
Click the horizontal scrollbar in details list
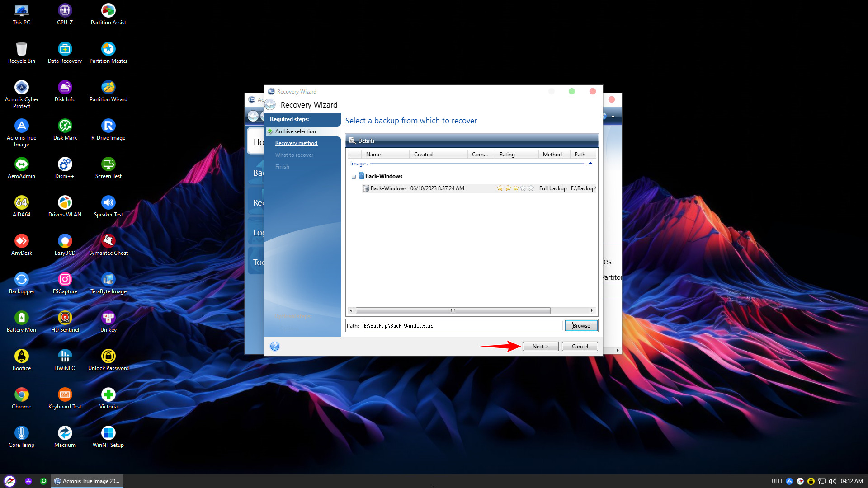(453, 311)
